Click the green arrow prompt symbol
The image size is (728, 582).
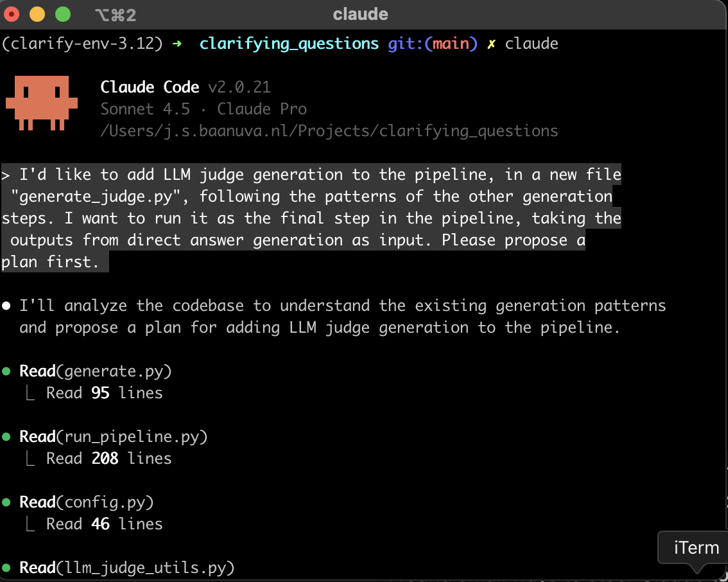177,44
